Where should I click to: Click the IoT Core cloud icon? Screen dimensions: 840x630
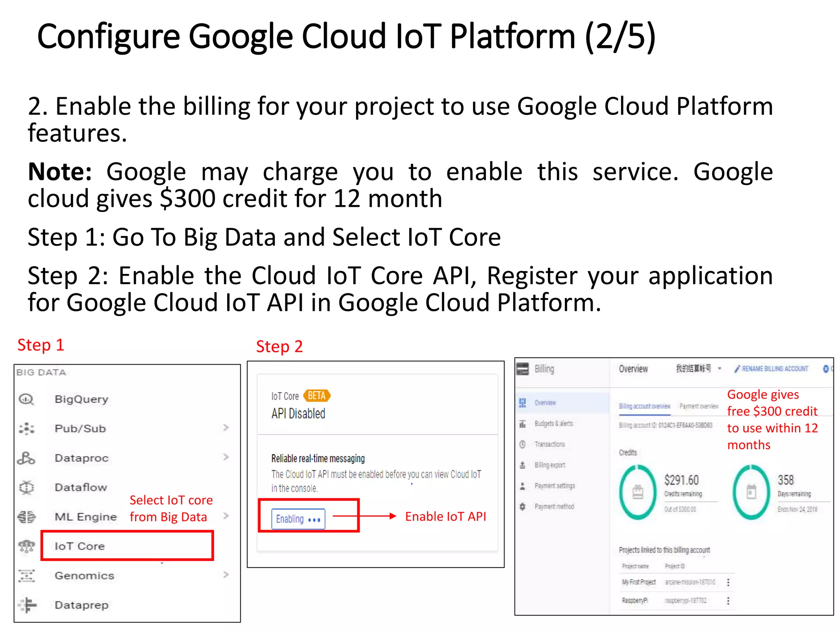(27, 546)
